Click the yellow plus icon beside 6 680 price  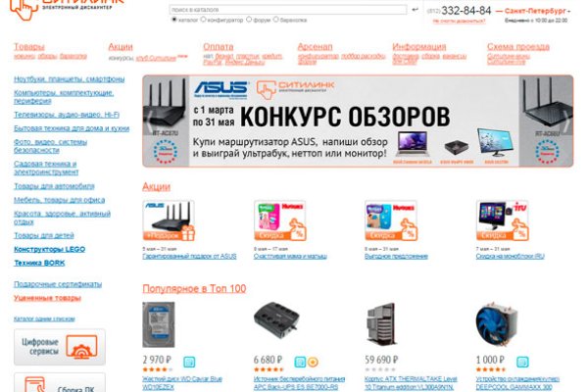314,362
